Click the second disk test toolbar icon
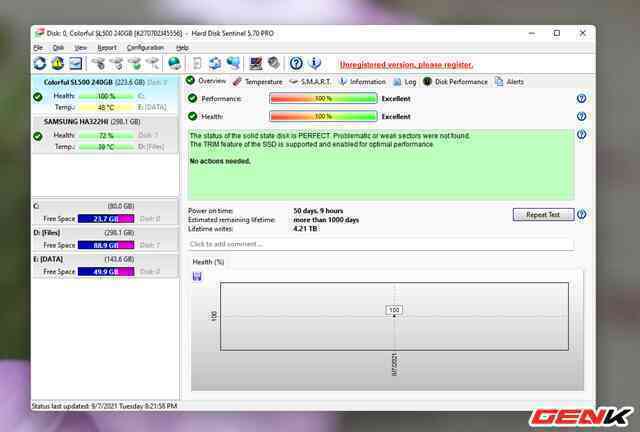Viewport: 640px width, 432px height. click(x=116, y=63)
